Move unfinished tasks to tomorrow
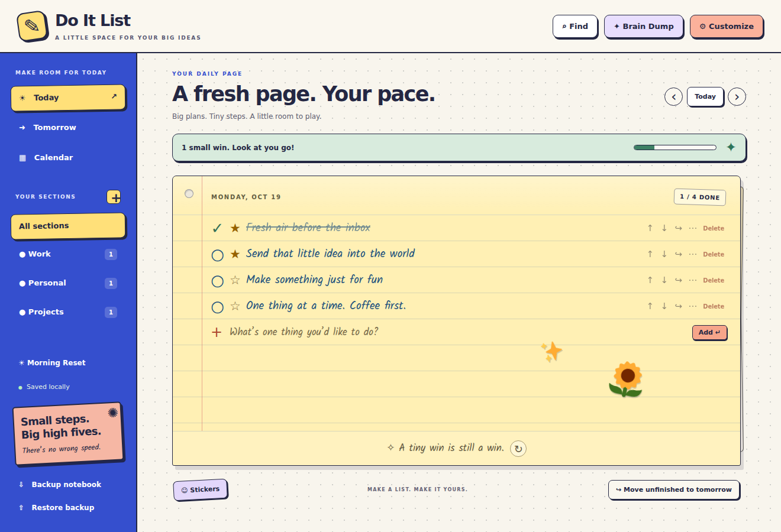The image size is (781, 532). tap(674, 489)
